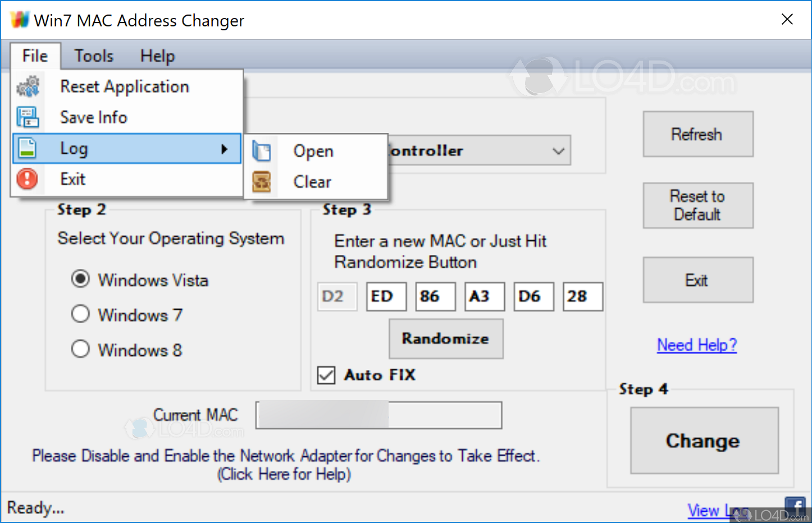Choose Save Info from File menu
The width and height of the screenshot is (812, 523).
(127, 117)
